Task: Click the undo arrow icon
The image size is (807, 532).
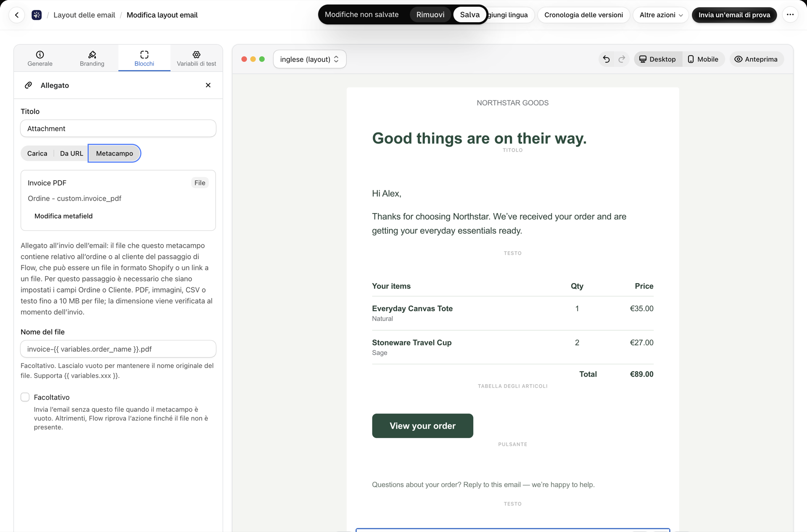Action: 606,59
